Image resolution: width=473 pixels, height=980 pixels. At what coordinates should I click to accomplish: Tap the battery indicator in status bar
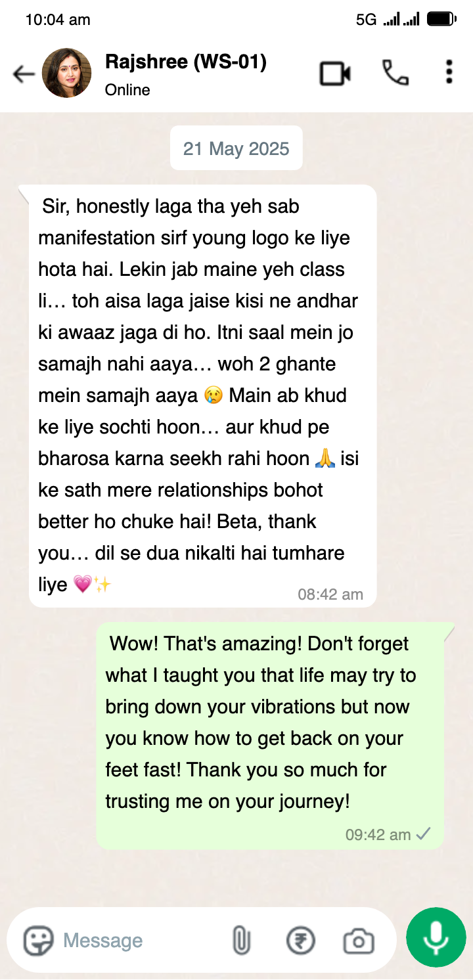441,20
